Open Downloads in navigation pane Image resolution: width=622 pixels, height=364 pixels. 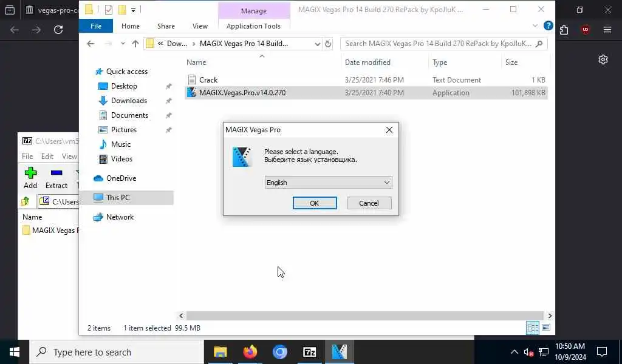(129, 101)
